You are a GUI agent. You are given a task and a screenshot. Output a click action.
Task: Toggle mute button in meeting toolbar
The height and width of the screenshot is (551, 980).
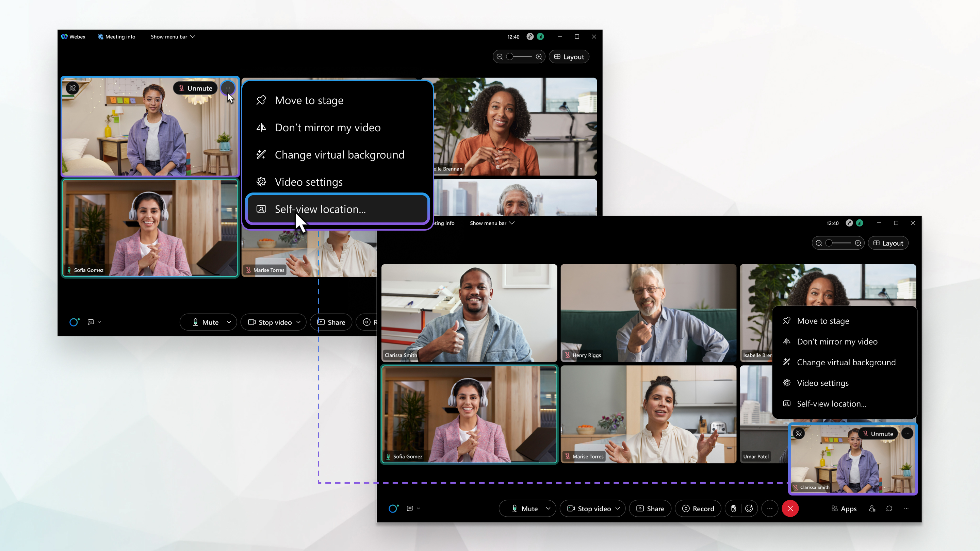coord(207,322)
